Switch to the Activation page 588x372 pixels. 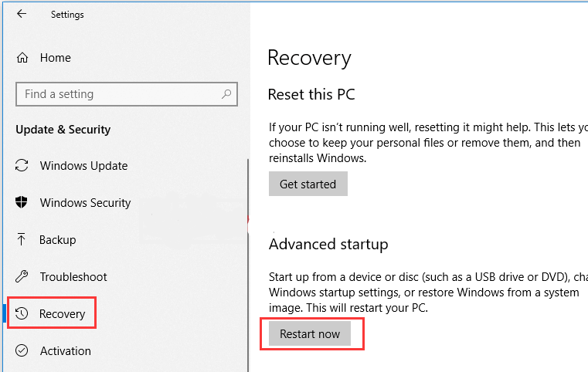[66, 351]
